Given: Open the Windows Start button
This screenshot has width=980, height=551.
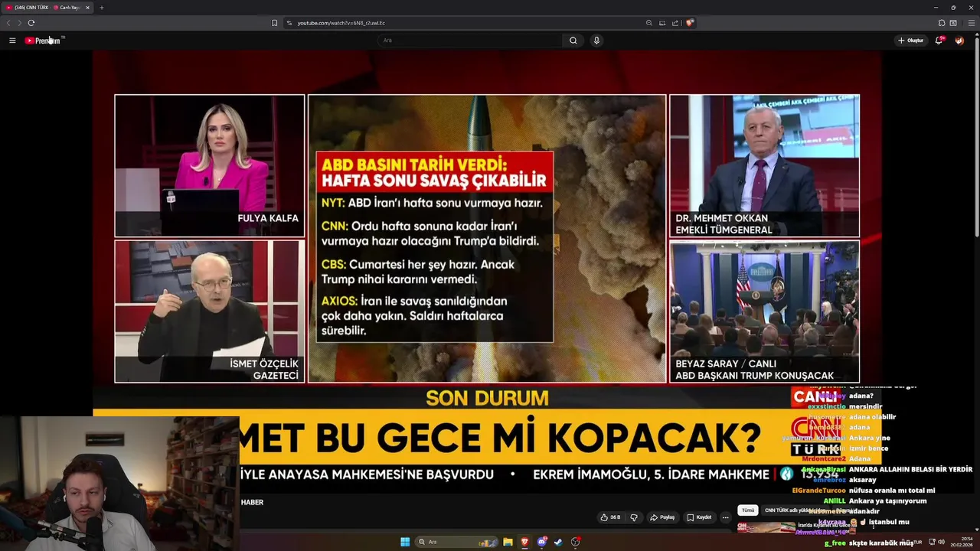Looking at the screenshot, I should click(x=405, y=542).
